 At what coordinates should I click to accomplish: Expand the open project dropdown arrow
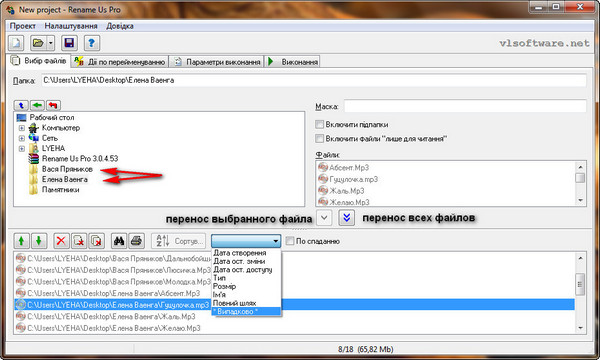point(51,42)
